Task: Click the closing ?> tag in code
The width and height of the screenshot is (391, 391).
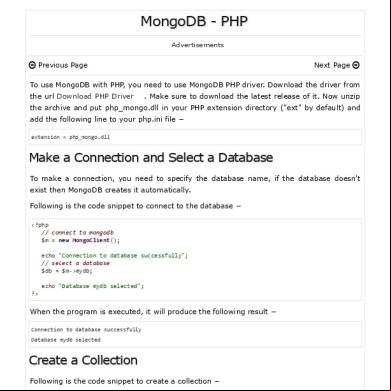Action: (x=35, y=294)
